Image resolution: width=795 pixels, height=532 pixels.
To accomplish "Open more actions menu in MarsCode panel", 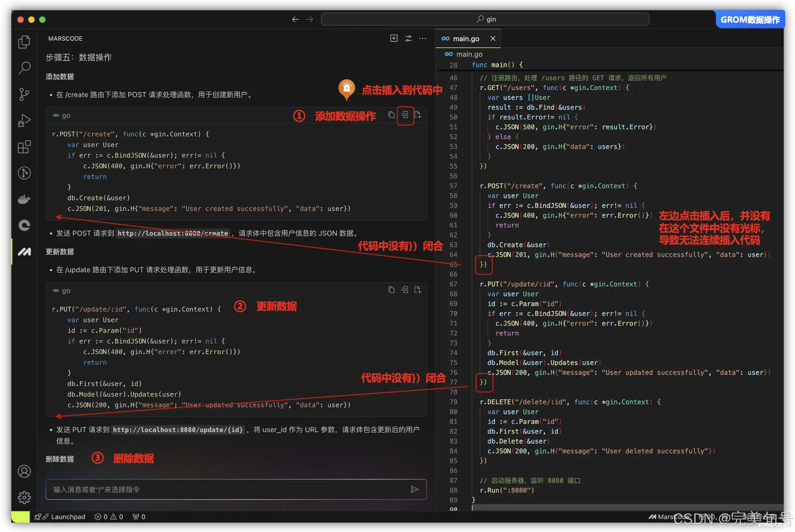I will [423, 38].
